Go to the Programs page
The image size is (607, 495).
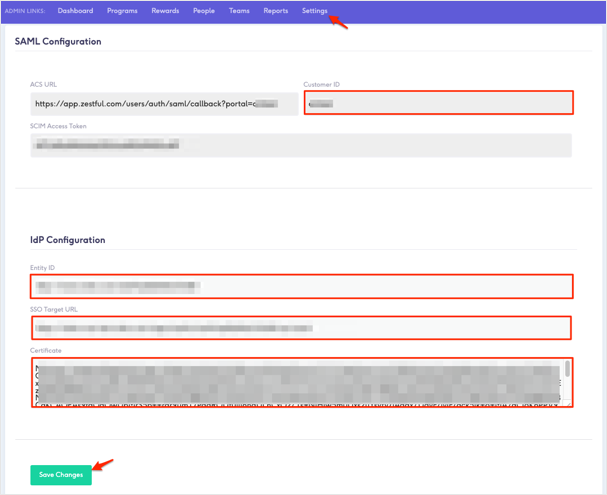tap(122, 11)
